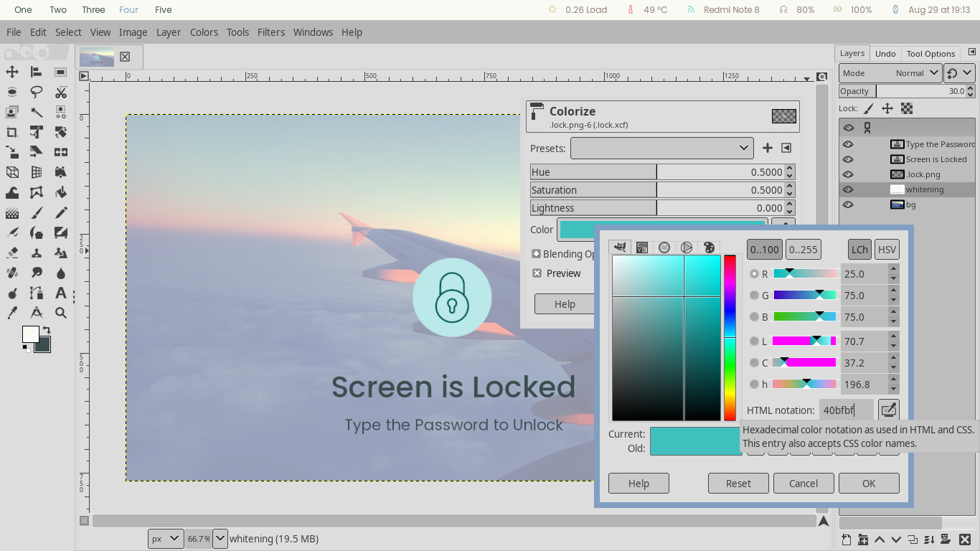
Task: Click the vertical hue strip
Action: point(730,337)
